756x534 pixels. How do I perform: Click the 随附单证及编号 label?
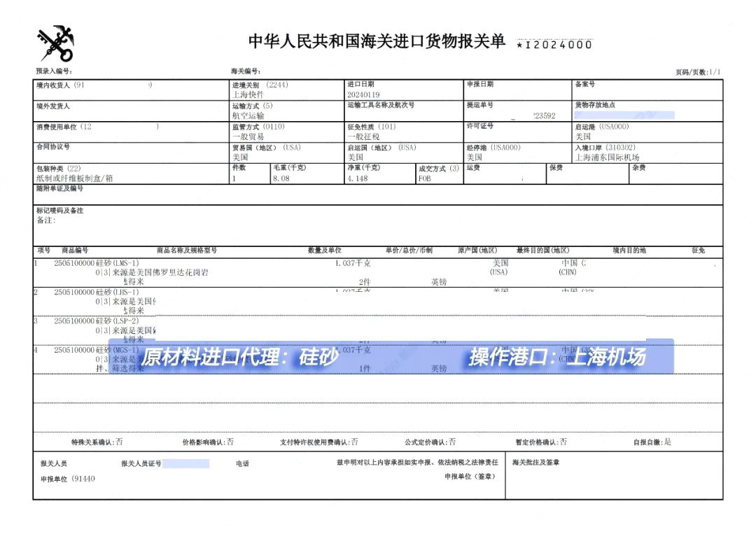point(59,188)
